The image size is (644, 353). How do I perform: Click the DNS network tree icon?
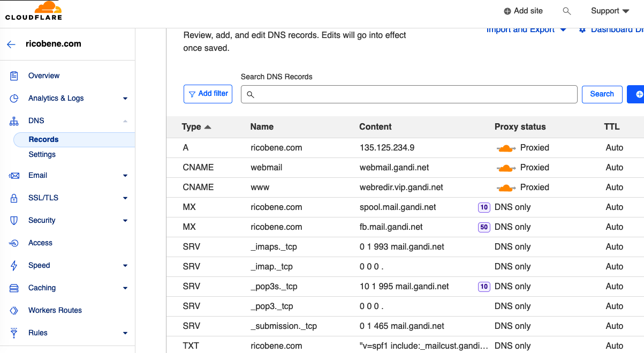14,121
